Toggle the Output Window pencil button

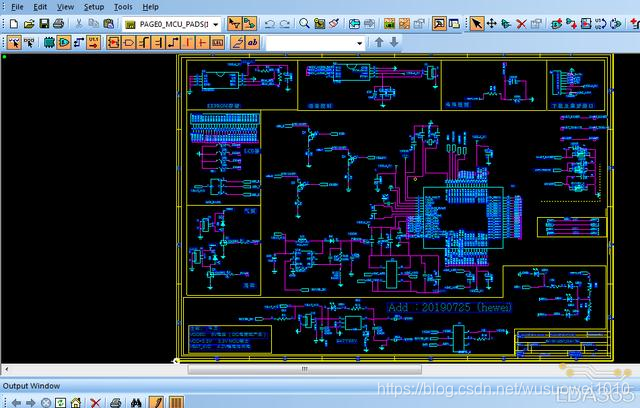[156, 402]
